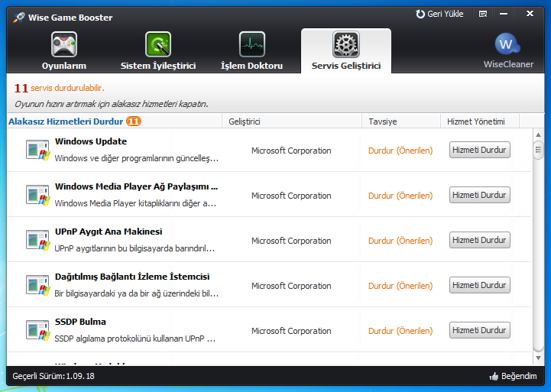Select the SSDP Bulma title text
This screenshot has height=392, width=551.
(80, 322)
